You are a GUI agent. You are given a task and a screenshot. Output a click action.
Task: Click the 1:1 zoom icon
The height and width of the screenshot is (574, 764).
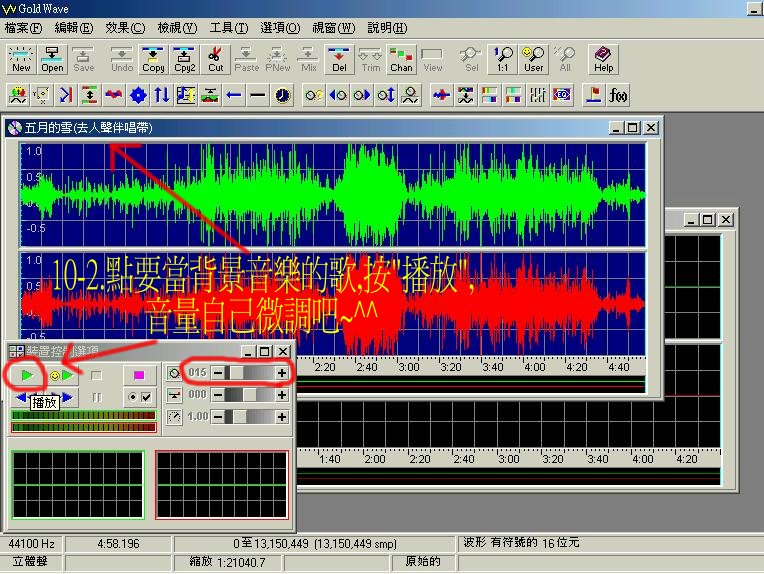click(503, 59)
